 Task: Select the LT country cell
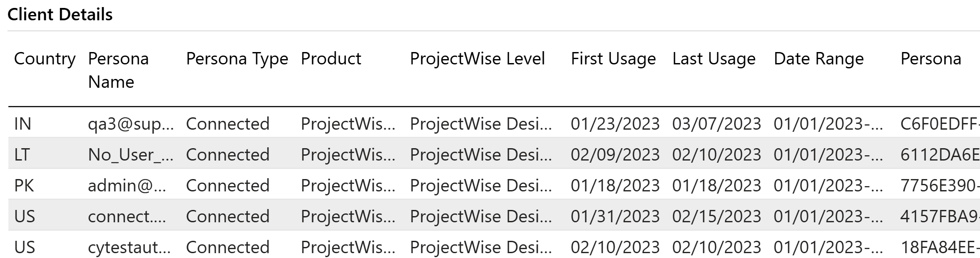(22, 155)
